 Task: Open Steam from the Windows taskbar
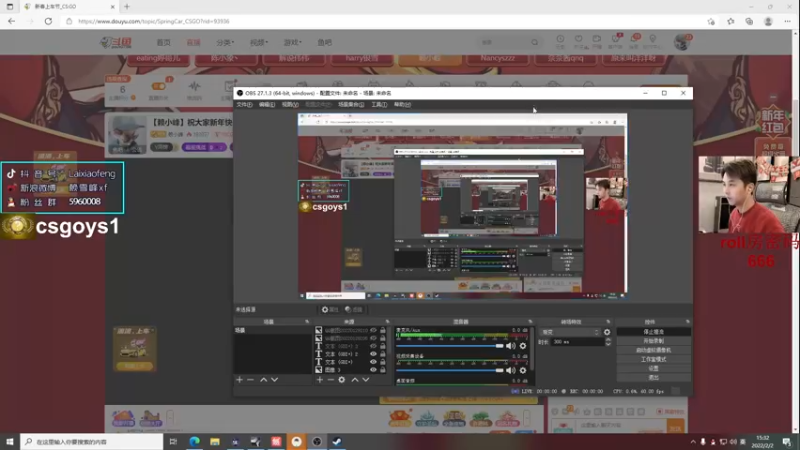pos(337,442)
